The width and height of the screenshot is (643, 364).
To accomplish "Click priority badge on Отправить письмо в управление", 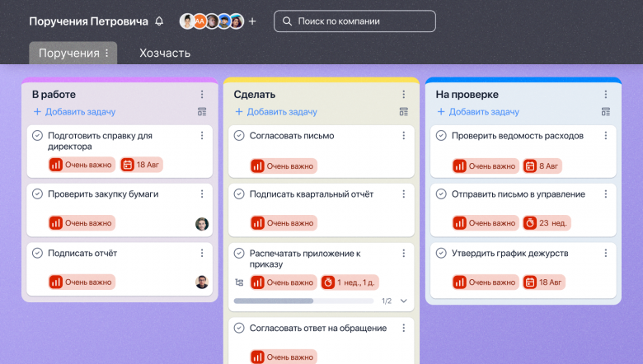I will point(486,223).
